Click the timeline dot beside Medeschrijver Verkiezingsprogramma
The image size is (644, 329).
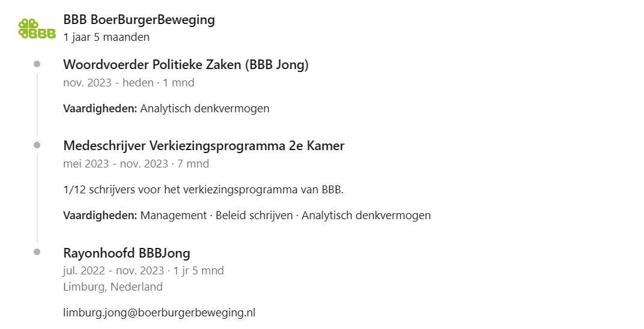click(37, 145)
